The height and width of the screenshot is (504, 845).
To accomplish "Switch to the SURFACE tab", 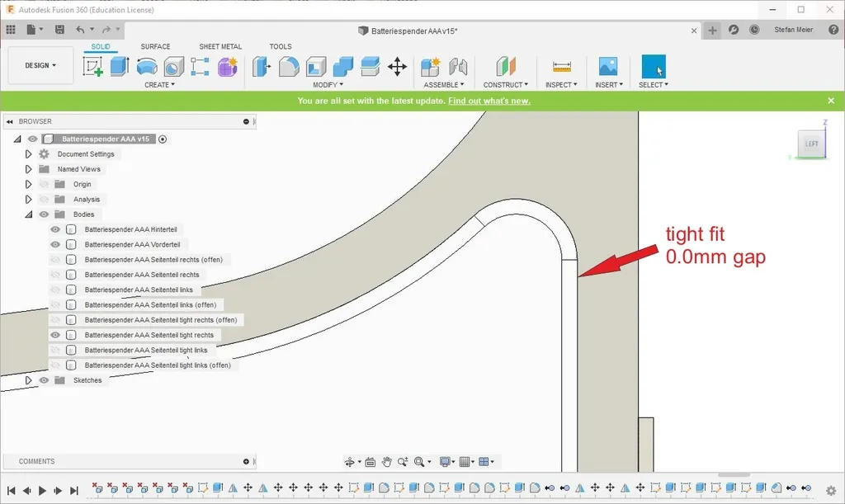I will click(155, 47).
